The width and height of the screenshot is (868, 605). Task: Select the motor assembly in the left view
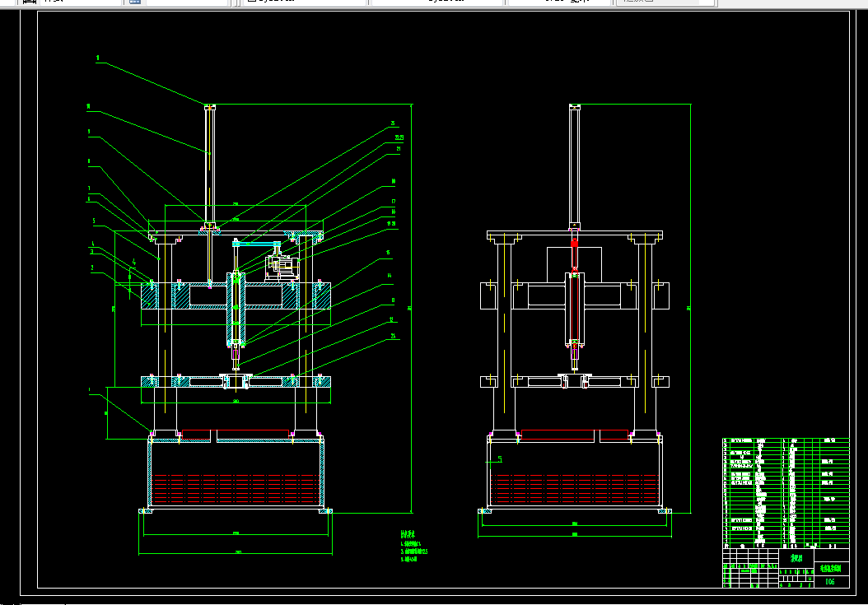282,267
